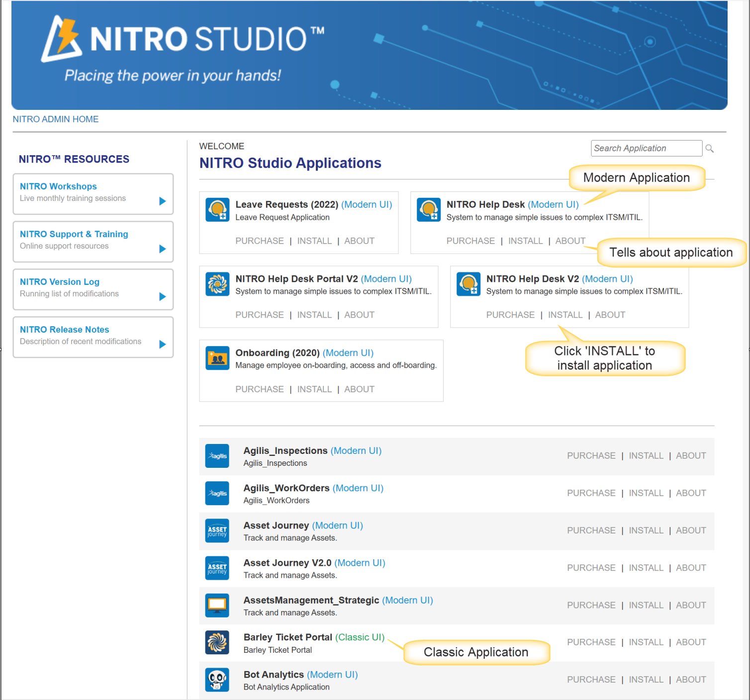Screen dimensions: 750x700
Task: Open the NITRO ADMIN HOME link
Action: click(56, 119)
